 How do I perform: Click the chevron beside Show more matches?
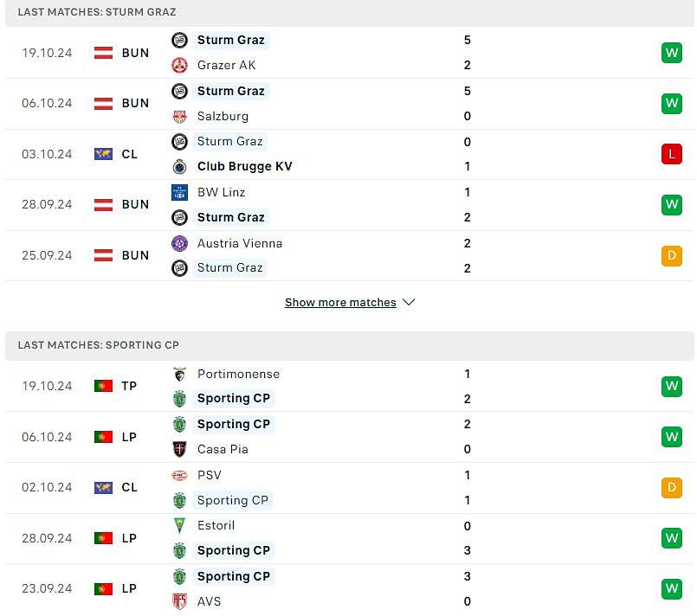[x=409, y=303]
